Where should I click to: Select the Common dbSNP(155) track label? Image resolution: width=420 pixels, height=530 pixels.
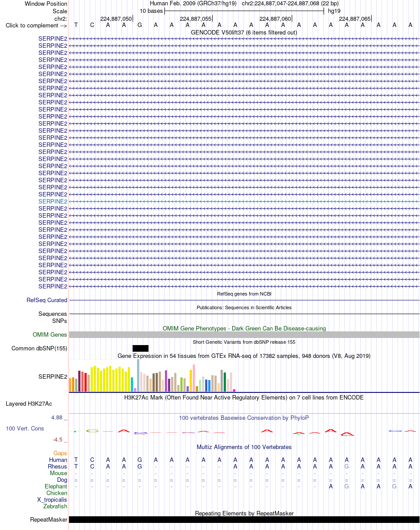pos(39,349)
